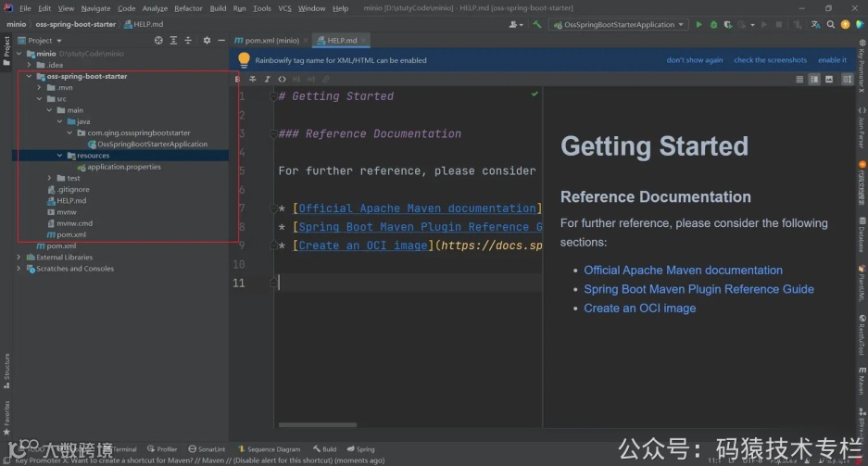Switch to the pom.xml (minio) tab

click(271, 41)
